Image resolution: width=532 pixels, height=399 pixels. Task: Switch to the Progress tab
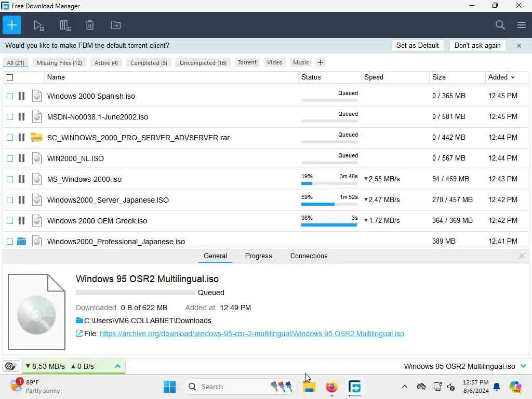[259, 256]
